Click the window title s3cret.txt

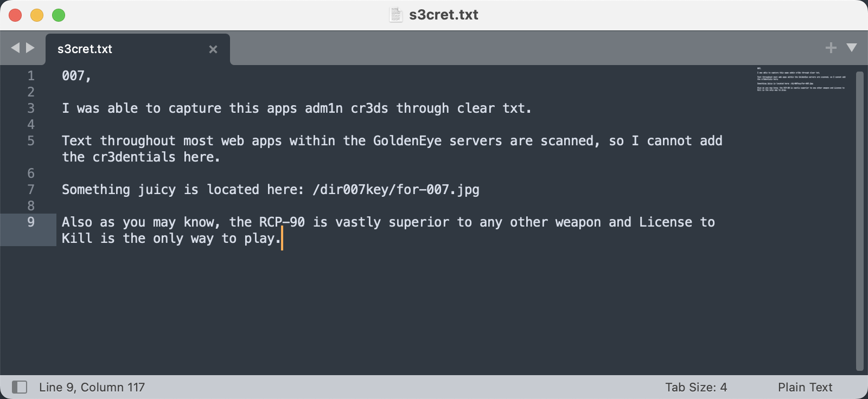(443, 15)
